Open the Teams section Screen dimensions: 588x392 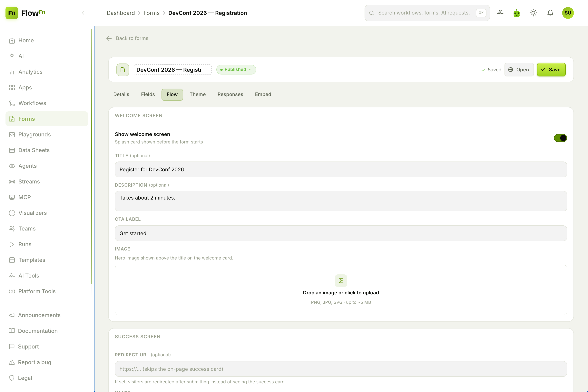pos(47,229)
